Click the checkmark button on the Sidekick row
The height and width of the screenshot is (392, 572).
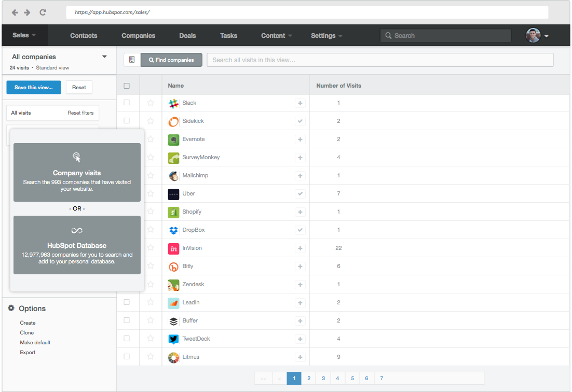(x=300, y=121)
